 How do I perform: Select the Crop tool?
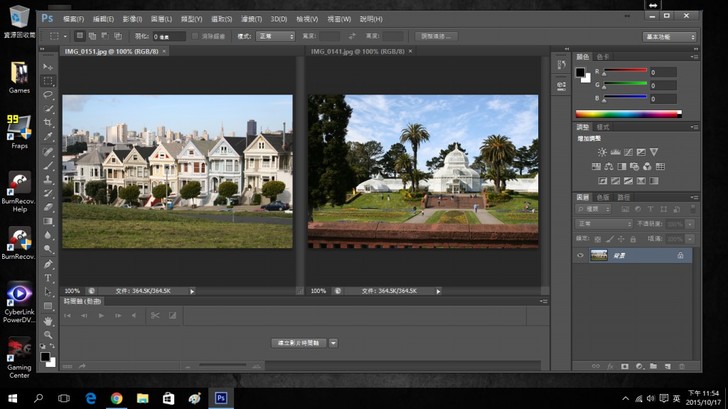pos(47,122)
